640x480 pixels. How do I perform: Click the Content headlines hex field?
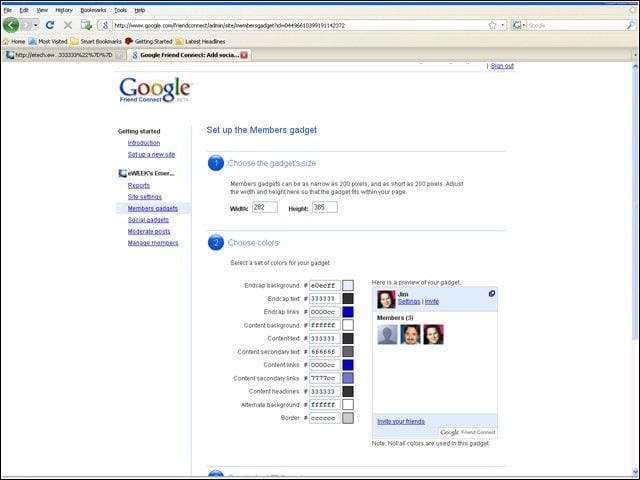coord(324,391)
